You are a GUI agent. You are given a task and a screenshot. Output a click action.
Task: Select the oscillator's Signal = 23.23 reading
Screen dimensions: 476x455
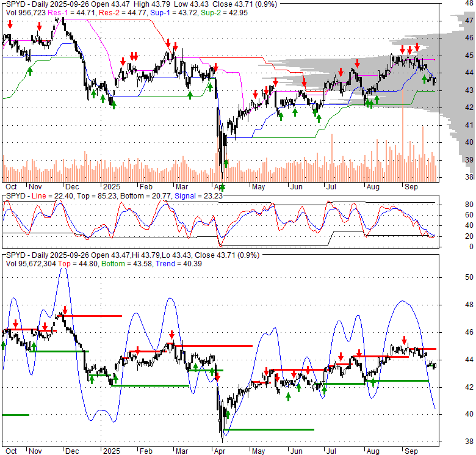click(199, 196)
